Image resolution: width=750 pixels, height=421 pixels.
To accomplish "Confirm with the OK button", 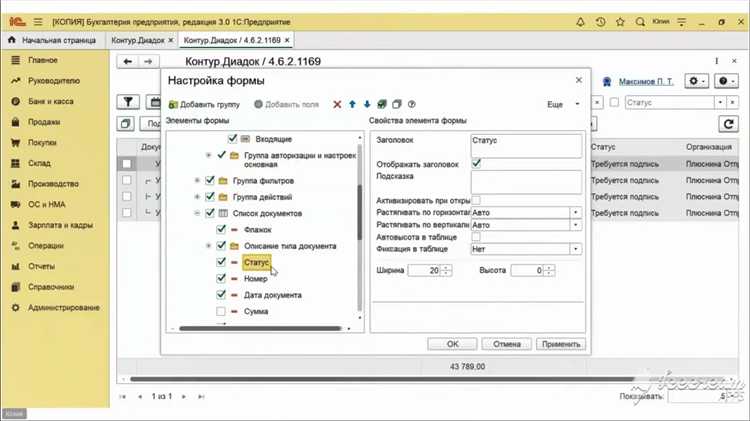I will (452, 344).
